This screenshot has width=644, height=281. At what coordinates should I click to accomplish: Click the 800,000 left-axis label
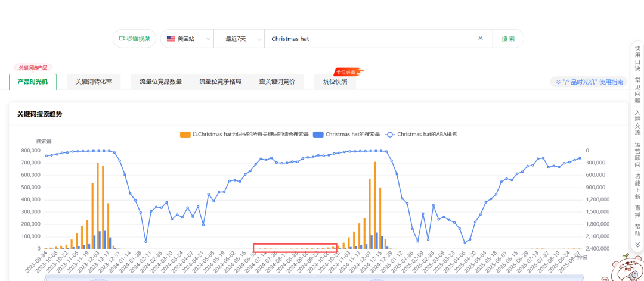point(31,151)
